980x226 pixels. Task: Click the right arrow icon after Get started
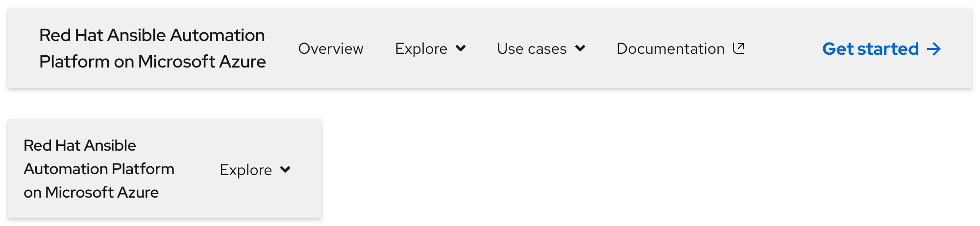(934, 49)
